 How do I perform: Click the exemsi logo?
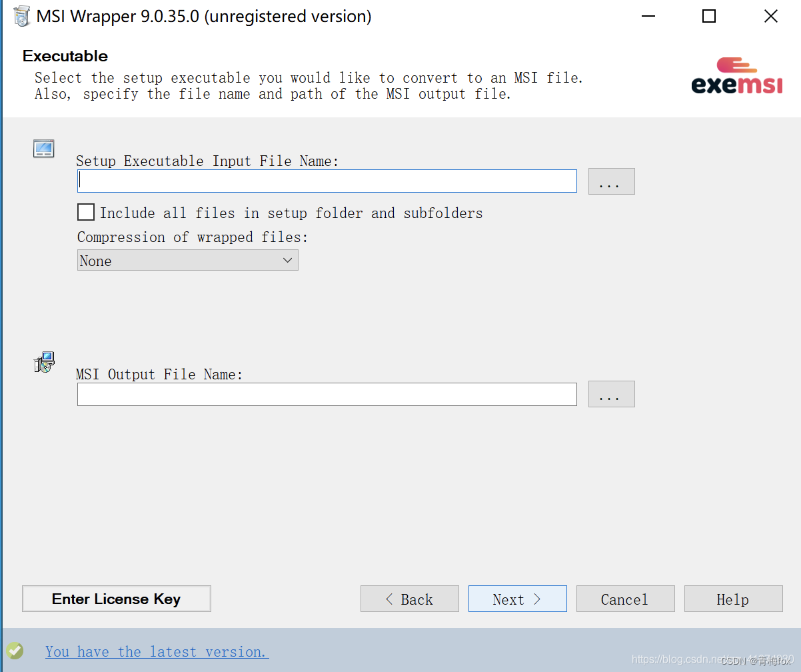[x=737, y=76]
